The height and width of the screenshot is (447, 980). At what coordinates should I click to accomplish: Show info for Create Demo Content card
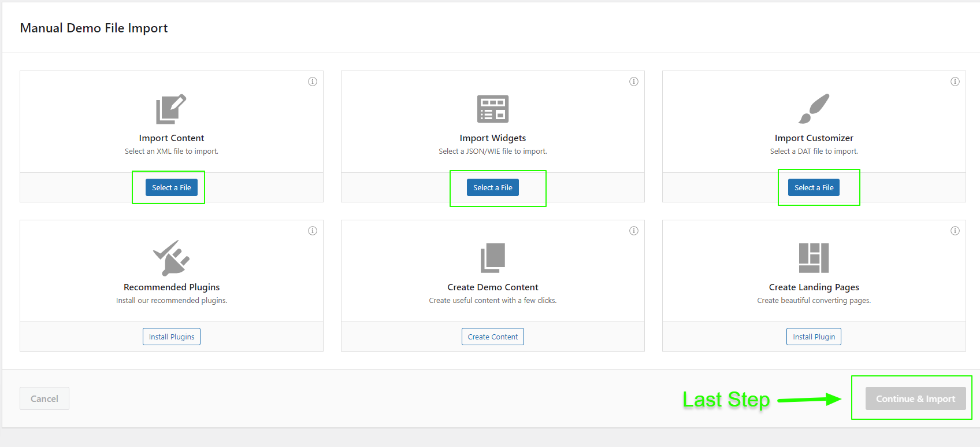[x=634, y=231]
